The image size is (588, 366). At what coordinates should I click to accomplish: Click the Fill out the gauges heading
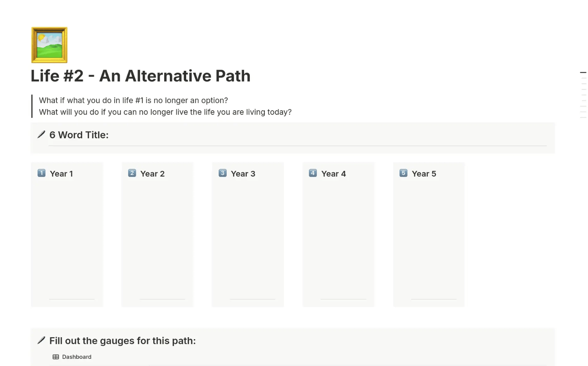click(122, 341)
